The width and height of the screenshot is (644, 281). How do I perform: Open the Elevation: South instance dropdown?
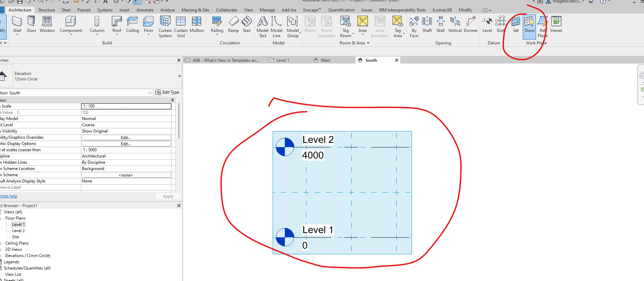coord(150,93)
